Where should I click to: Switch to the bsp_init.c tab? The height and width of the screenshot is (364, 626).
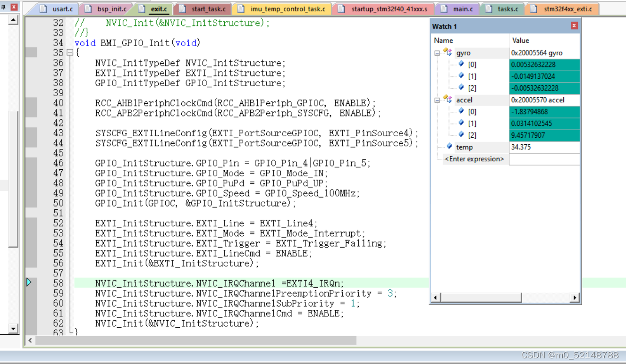pos(107,9)
